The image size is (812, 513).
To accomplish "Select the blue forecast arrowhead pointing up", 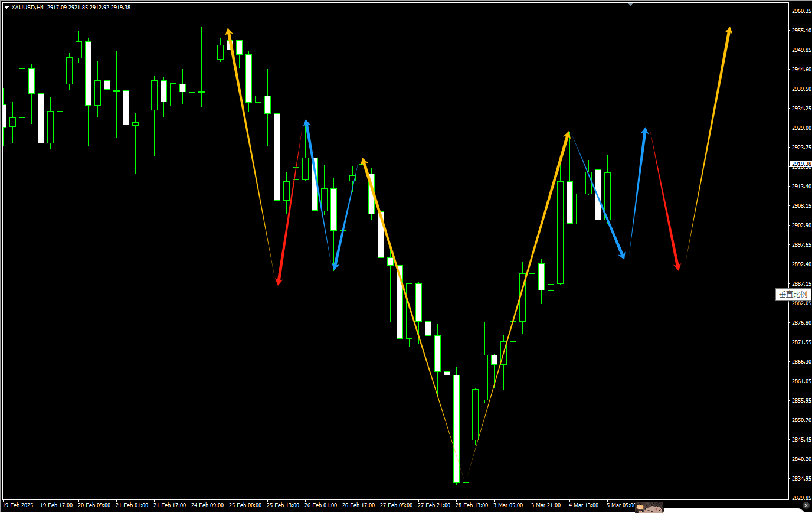I will [645, 131].
